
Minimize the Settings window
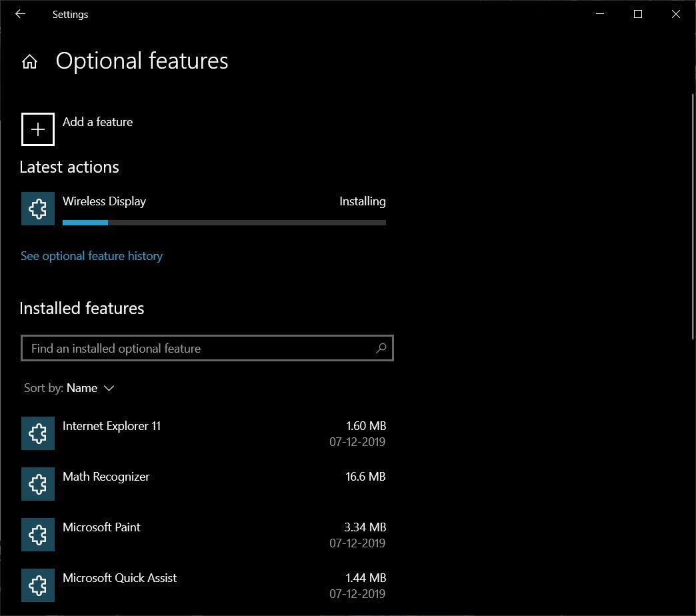point(600,14)
